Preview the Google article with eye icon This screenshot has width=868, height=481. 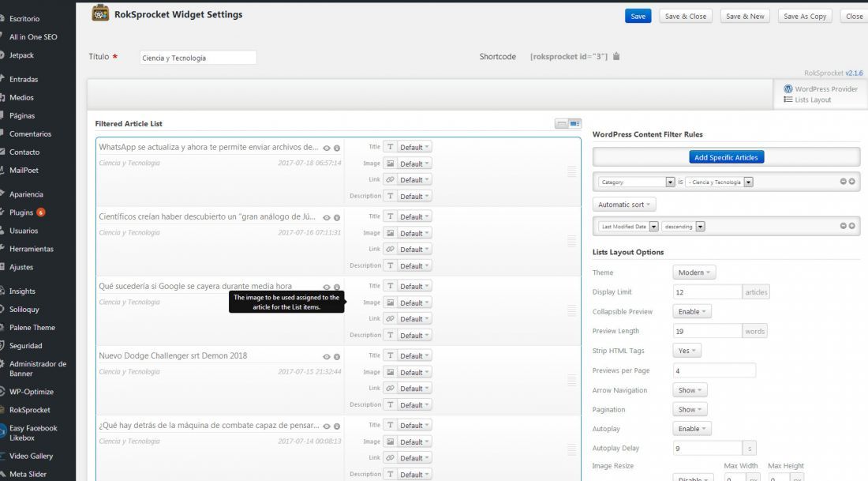[327, 287]
